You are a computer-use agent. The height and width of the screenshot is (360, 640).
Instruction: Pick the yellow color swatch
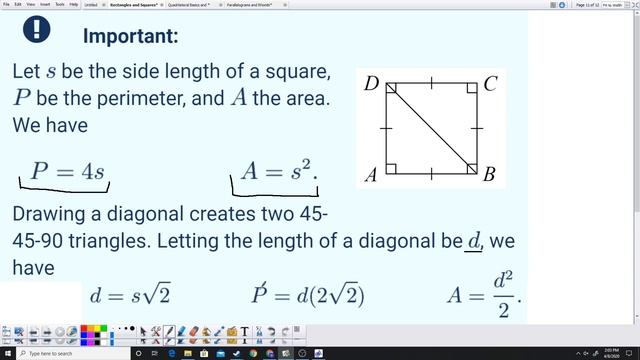pyautogui.click(x=97, y=328)
